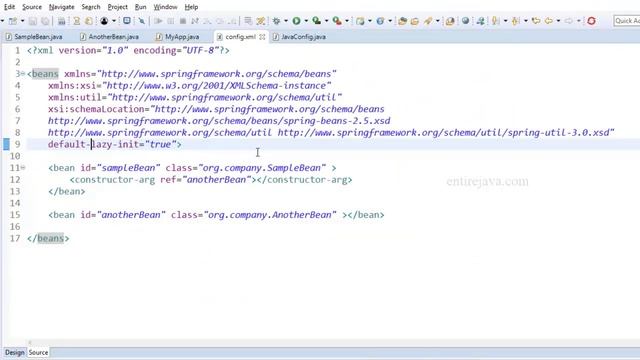
Task: Click the Next Annotation toolbar icon
Action: click(x=496, y=21)
